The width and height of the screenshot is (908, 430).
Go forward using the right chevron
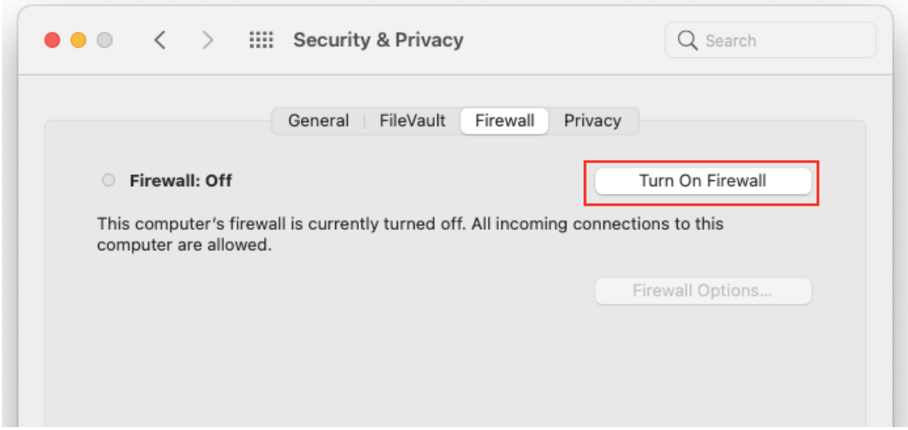(207, 41)
